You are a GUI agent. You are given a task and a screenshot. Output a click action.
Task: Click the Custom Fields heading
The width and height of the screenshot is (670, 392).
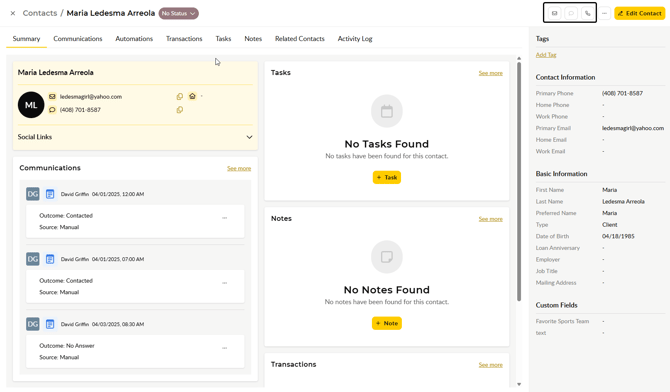[x=557, y=305]
